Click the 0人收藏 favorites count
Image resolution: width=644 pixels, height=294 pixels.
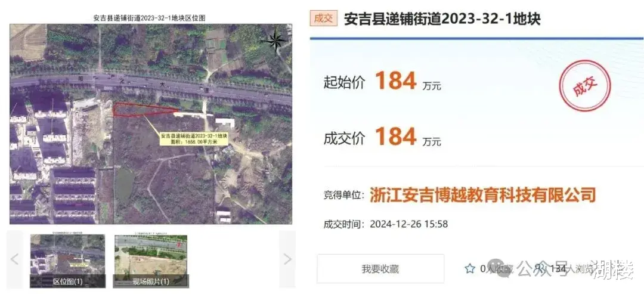(x=497, y=269)
